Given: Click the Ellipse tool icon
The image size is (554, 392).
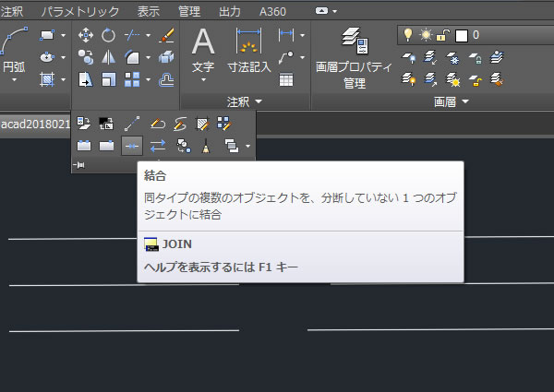Looking at the screenshot, I should pos(47,57).
